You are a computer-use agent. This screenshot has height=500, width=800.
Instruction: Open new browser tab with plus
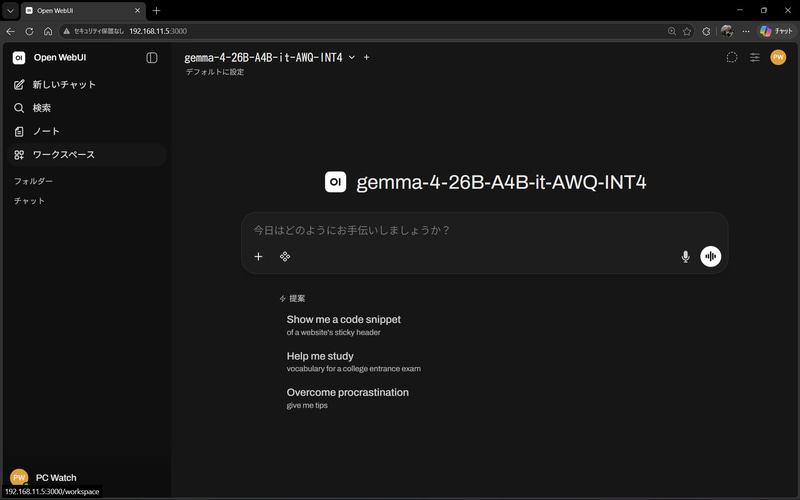(x=156, y=10)
